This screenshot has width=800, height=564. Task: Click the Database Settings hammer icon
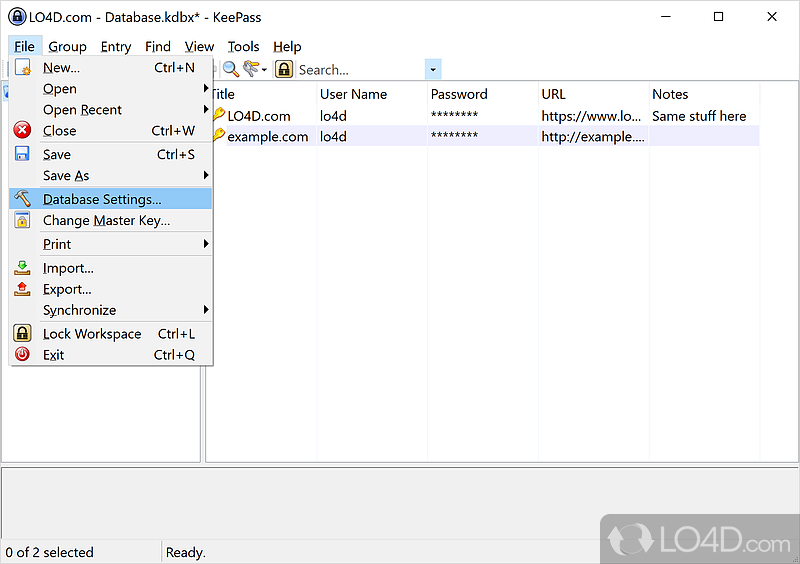(x=23, y=199)
